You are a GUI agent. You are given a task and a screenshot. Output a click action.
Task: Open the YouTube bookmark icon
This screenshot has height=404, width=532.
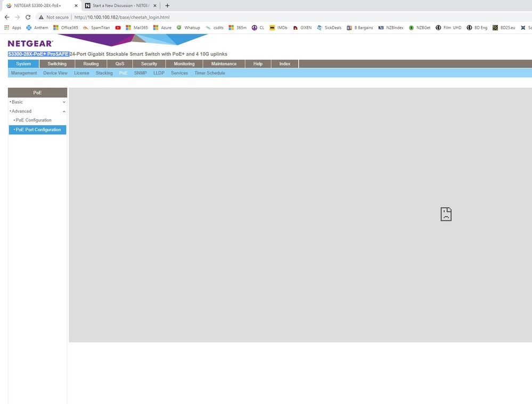point(118,28)
